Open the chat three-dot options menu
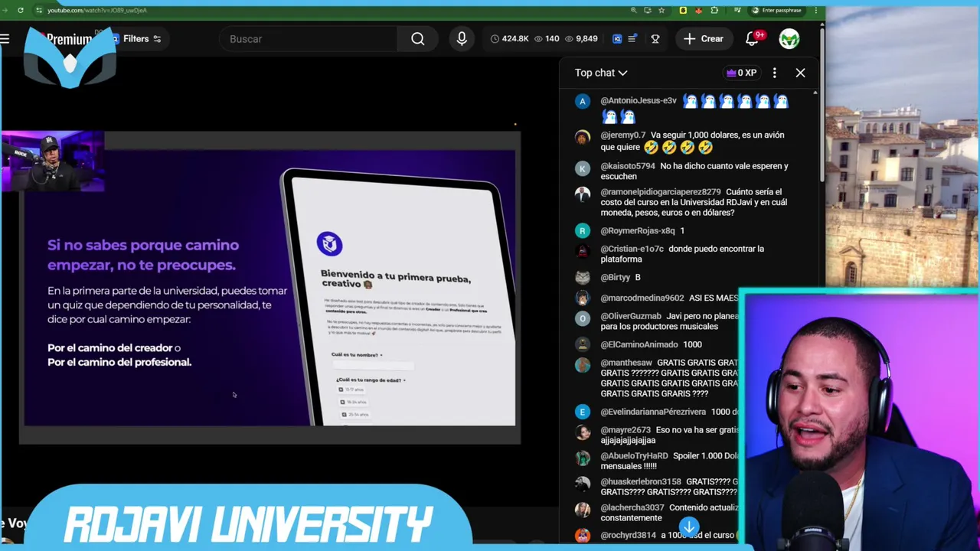The width and height of the screenshot is (980, 551). (x=775, y=73)
